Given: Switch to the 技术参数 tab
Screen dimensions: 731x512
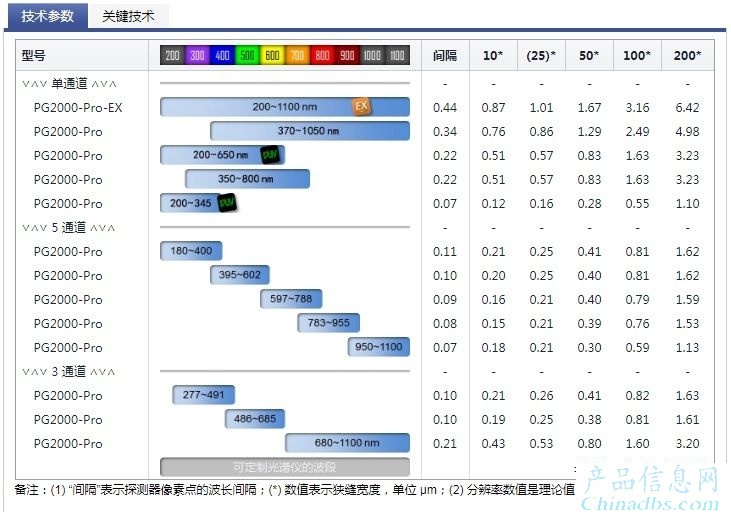Looking at the screenshot, I should (x=47, y=16).
